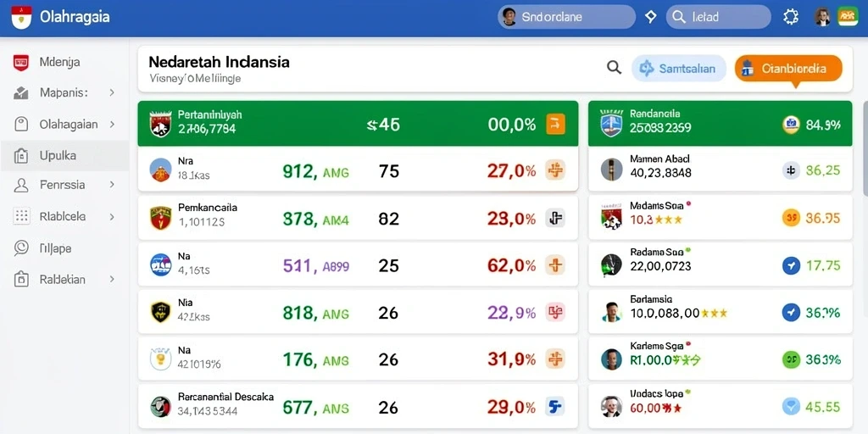Expand the Olahragaian menu chevron
This screenshot has width=868, height=434.
click(112, 124)
